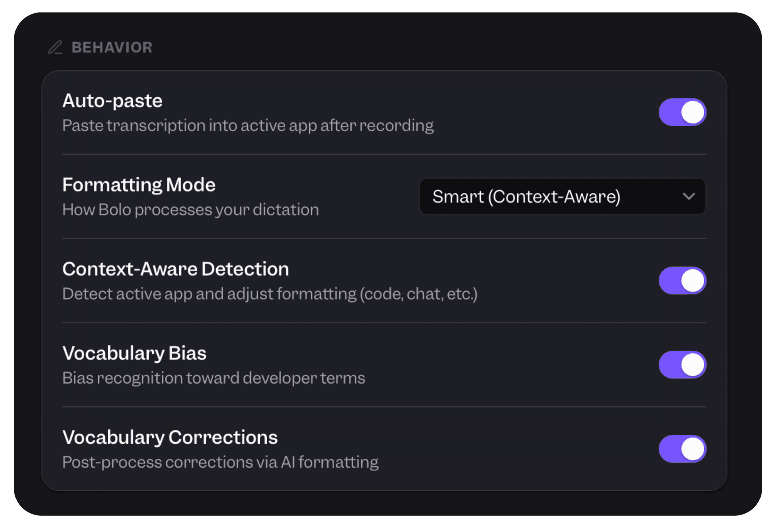Image resolution: width=776 pixels, height=532 pixels.
Task: Click the chevron on Smart (Context-Aware) selector
Action: coord(690,197)
